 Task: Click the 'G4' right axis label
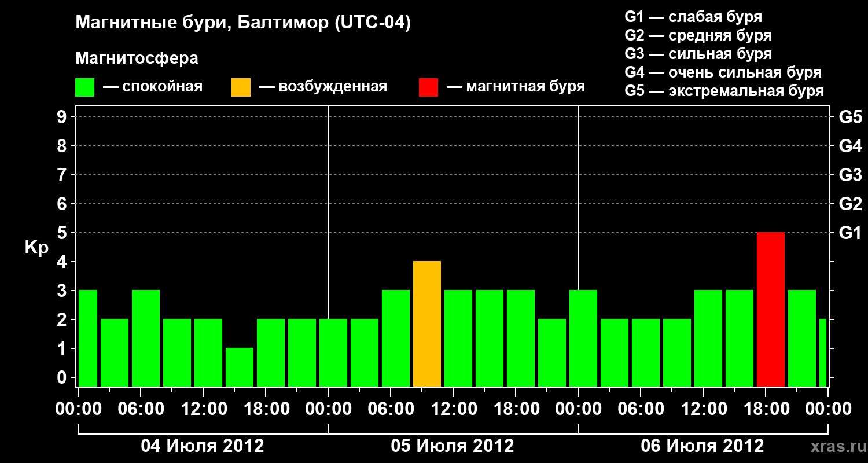(850, 146)
